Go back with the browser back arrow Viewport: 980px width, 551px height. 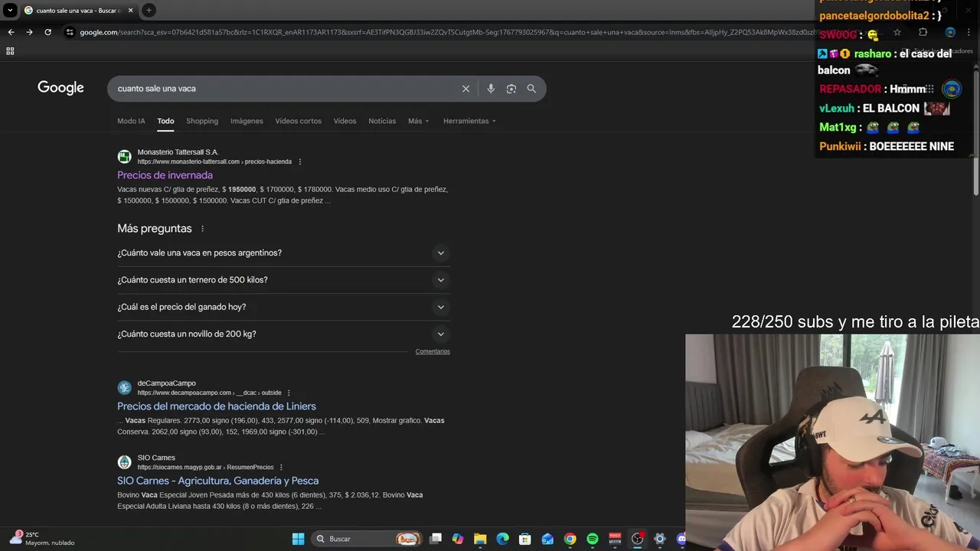[x=11, y=32]
